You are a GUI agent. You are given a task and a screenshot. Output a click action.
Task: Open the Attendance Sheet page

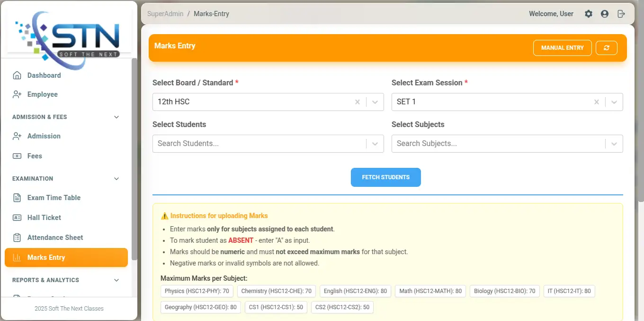55,238
